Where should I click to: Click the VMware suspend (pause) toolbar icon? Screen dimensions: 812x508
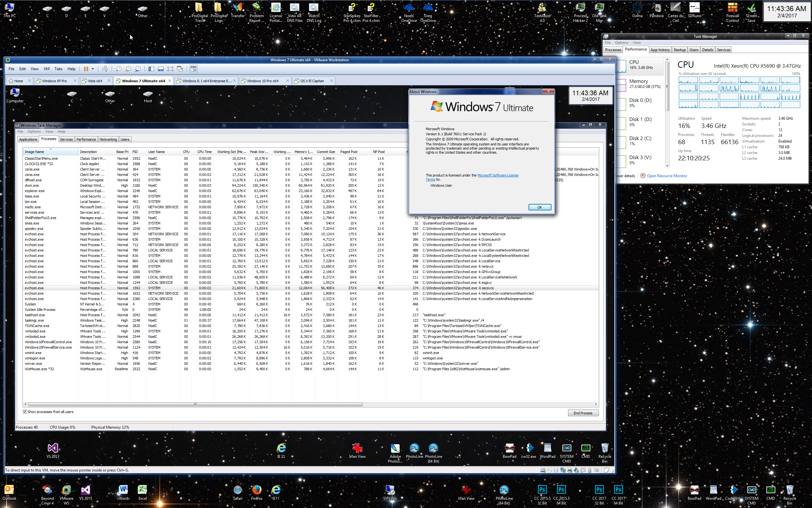(86, 69)
